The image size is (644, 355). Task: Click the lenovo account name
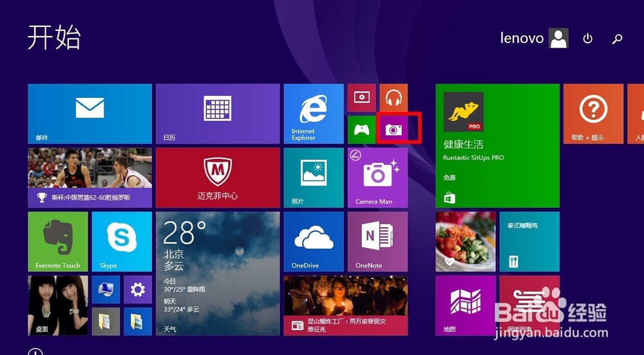522,38
